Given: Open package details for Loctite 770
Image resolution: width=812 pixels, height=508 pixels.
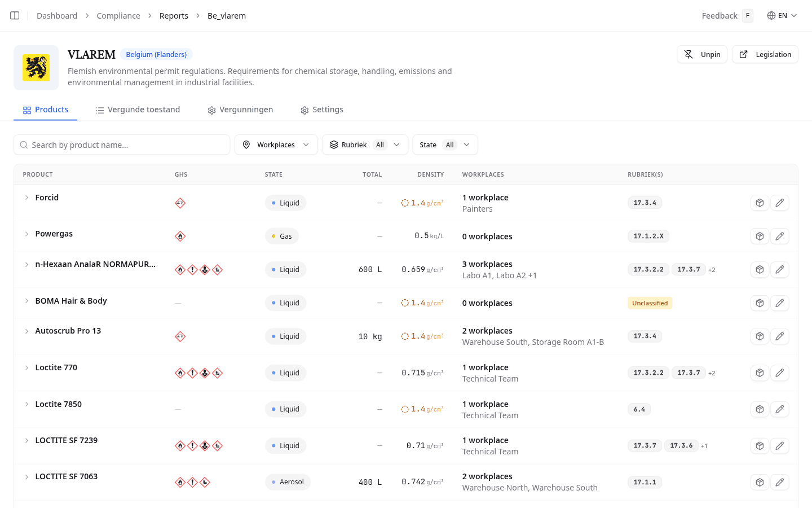Looking at the screenshot, I should pyautogui.click(x=760, y=373).
